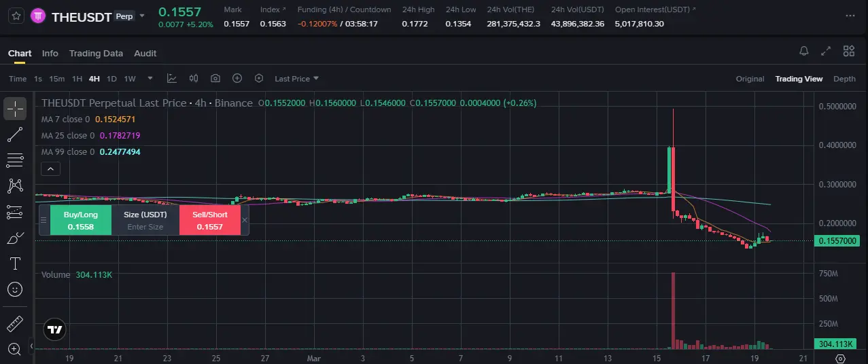Focus the Size (USDT) input field
Viewport: 868px width, 364px height.
coord(145,227)
